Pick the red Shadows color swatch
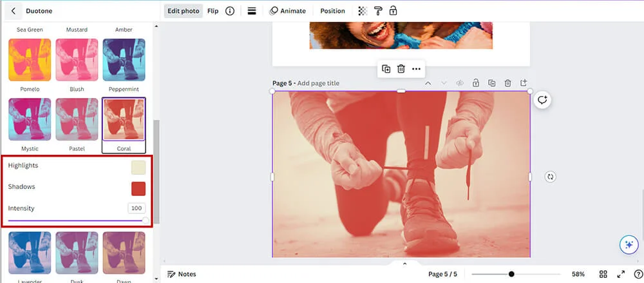This screenshot has height=283, width=644. tap(138, 188)
